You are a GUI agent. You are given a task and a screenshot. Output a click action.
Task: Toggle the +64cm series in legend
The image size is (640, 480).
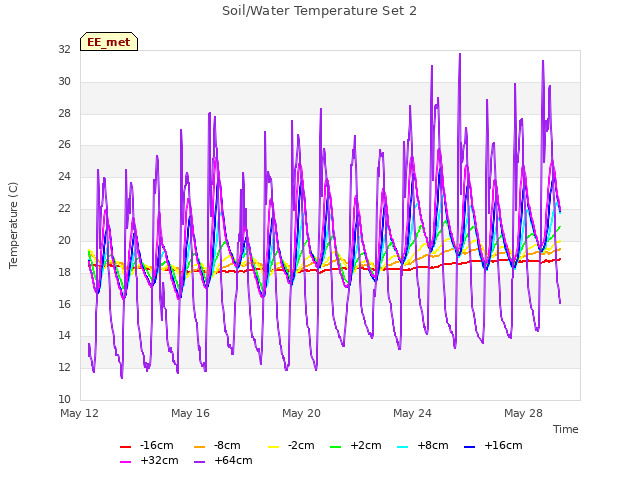pos(223,460)
